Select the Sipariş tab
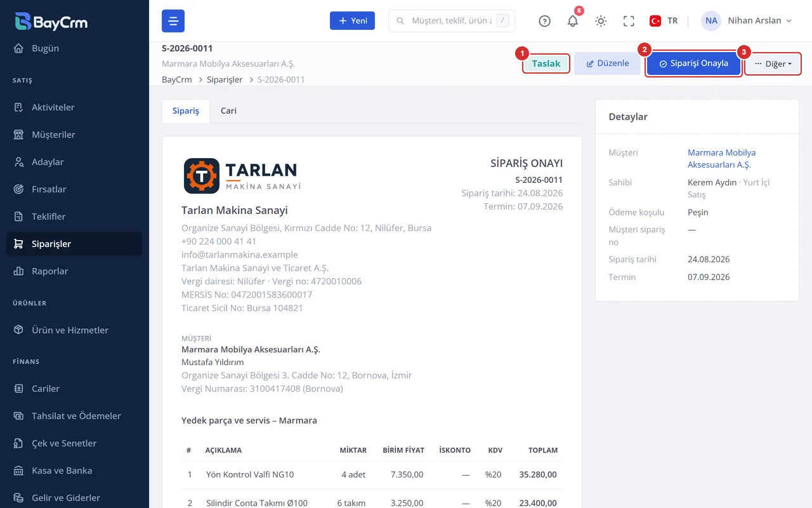Viewport: 812px width, 508px height. coord(186,110)
